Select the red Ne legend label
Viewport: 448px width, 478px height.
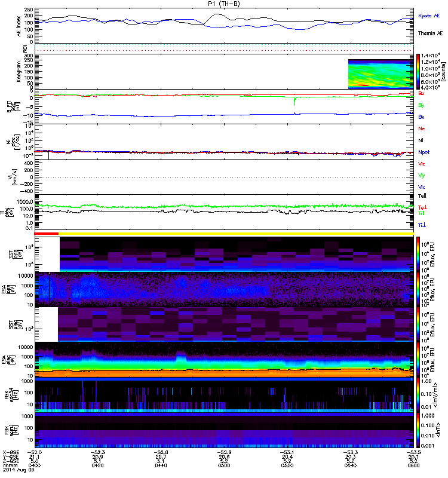pos(422,128)
